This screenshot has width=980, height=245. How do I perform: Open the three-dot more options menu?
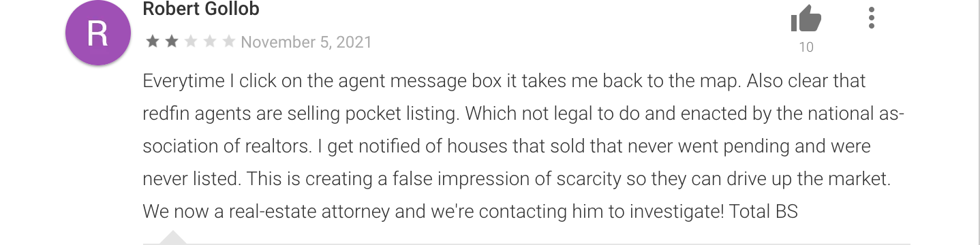point(872,18)
